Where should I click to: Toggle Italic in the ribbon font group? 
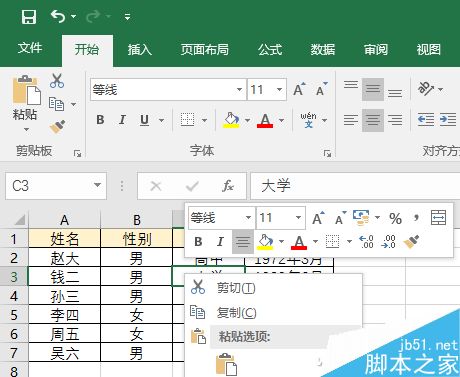(122, 120)
